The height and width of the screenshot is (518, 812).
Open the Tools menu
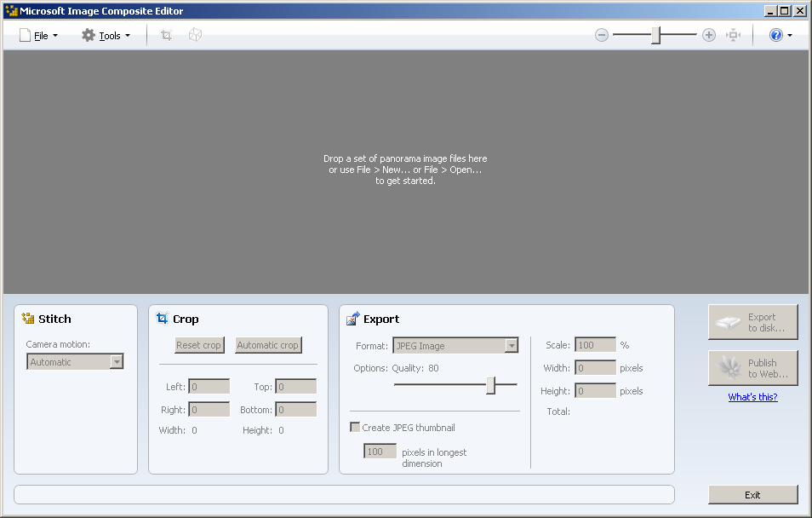[106, 35]
